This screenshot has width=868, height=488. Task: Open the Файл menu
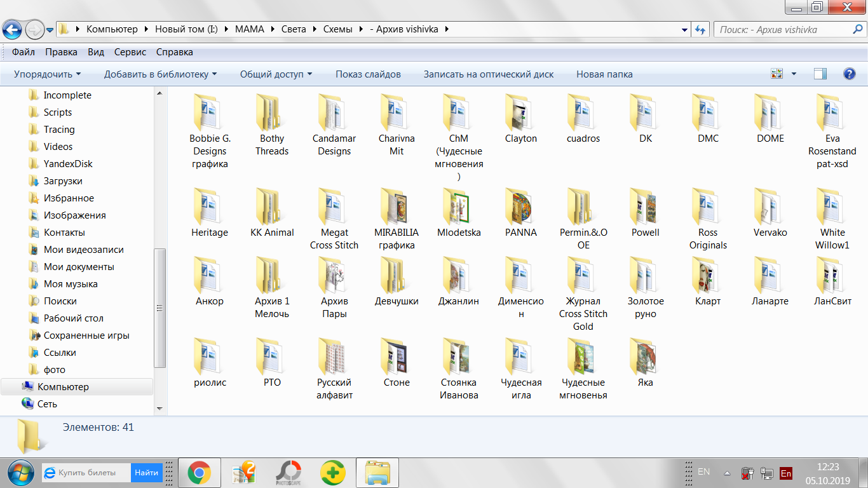pyautogui.click(x=23, y=52)
